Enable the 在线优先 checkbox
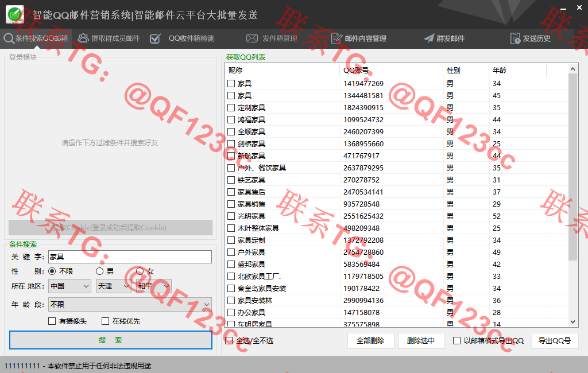This screenshot has height=373, width=588. coord(106,321)
